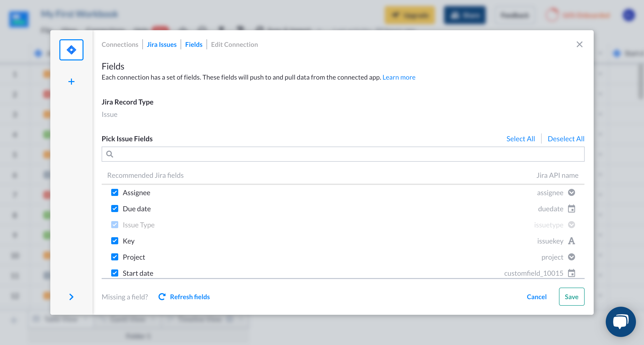644x345 pixels.
Task: Add a new connection with plus icon
Action: [71, 82]
